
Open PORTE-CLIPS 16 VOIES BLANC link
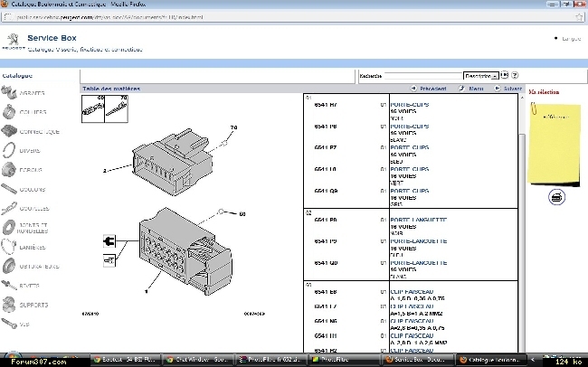410,127
